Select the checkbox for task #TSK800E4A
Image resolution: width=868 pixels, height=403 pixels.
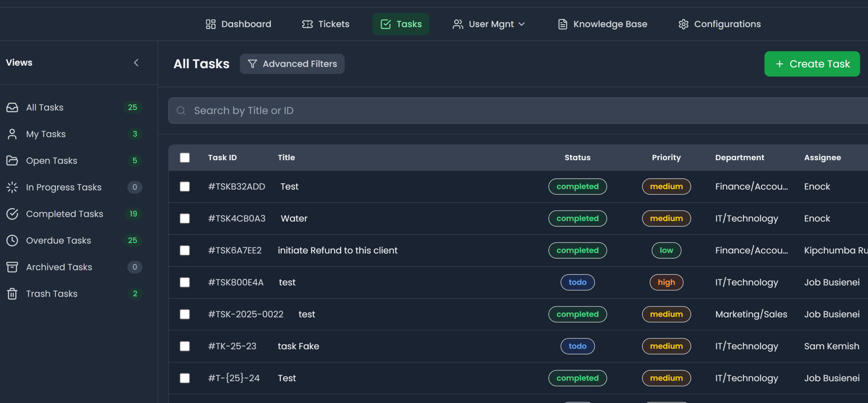point(185,282)
